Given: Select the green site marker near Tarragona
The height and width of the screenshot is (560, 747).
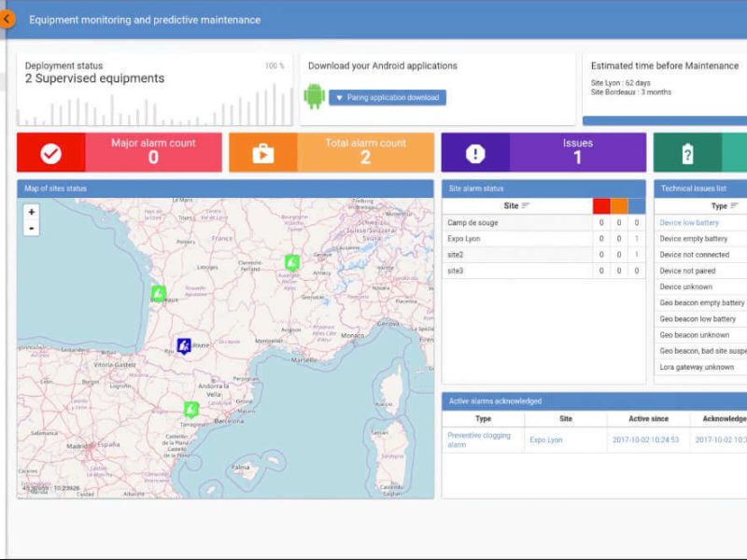Looking at the screenshot, I should tap(191, 410).
